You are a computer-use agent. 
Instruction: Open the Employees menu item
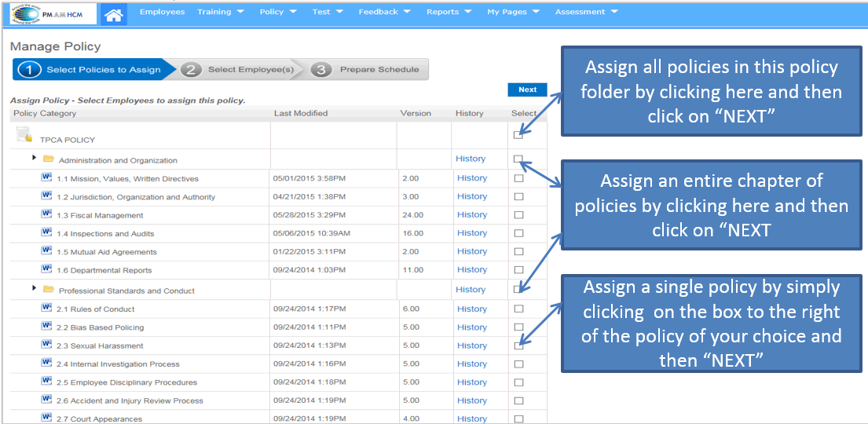162,12
